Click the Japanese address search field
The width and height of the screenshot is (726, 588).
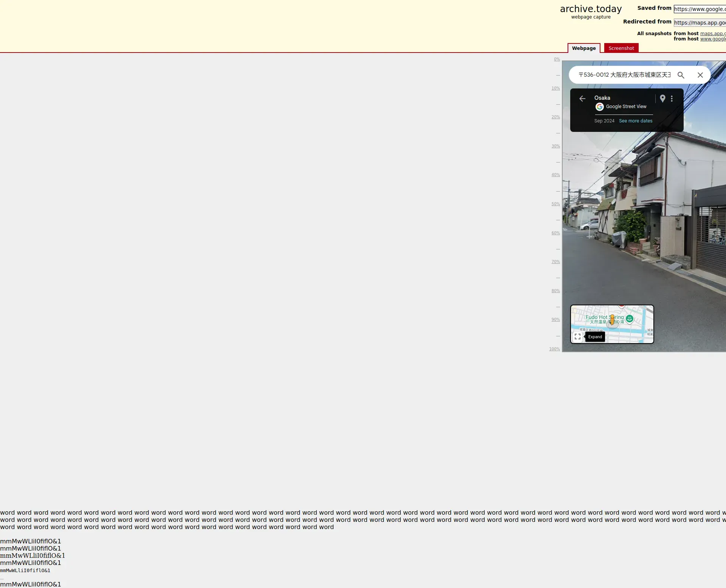pos(624,75)
